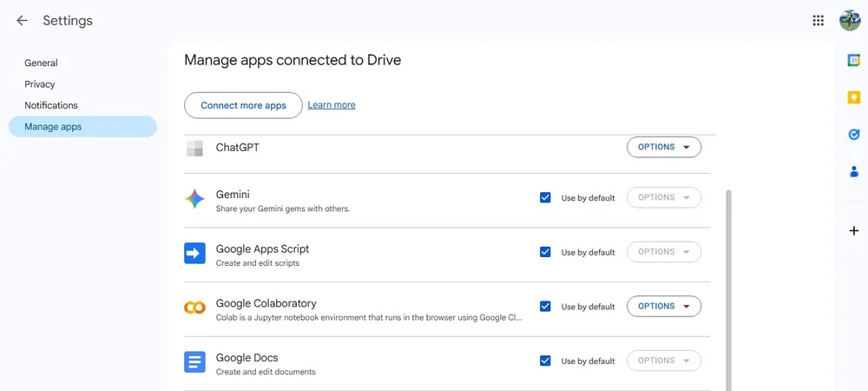
Task: Open Google Contacts side panel icon
Action: pos(853,172)
